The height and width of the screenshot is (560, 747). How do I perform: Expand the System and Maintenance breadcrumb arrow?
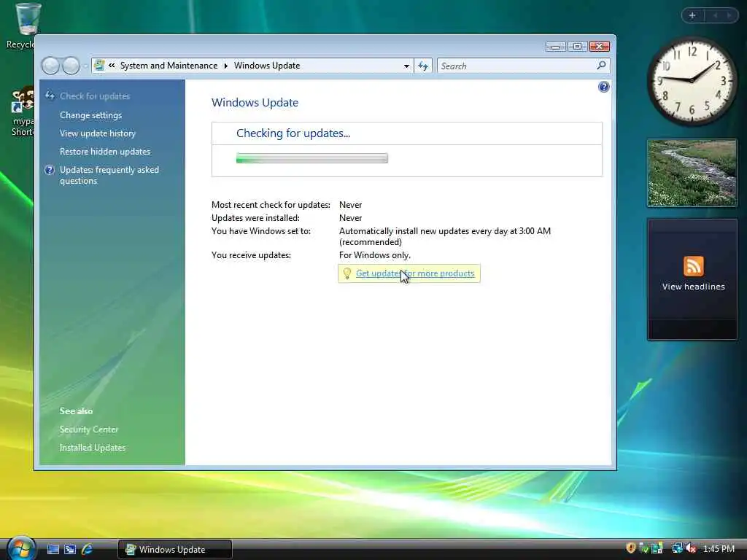pyautogui.click(x=226, y=66)
